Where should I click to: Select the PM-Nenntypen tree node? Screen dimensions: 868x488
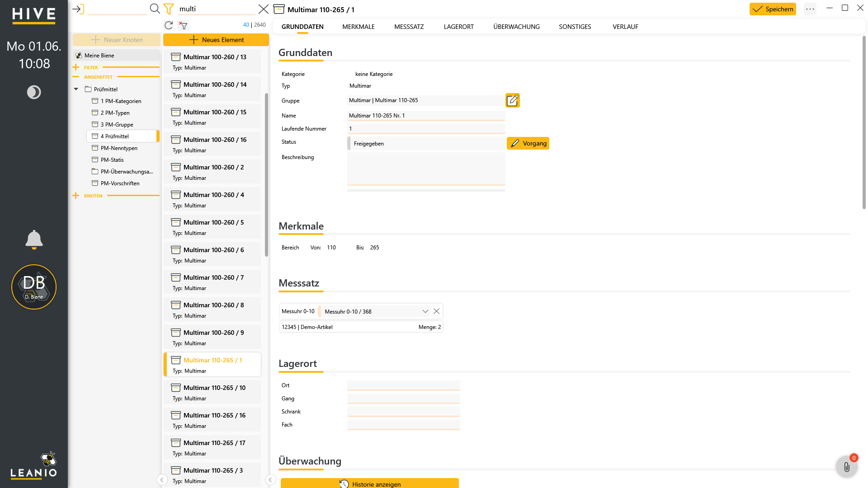[x=119, y=148]
